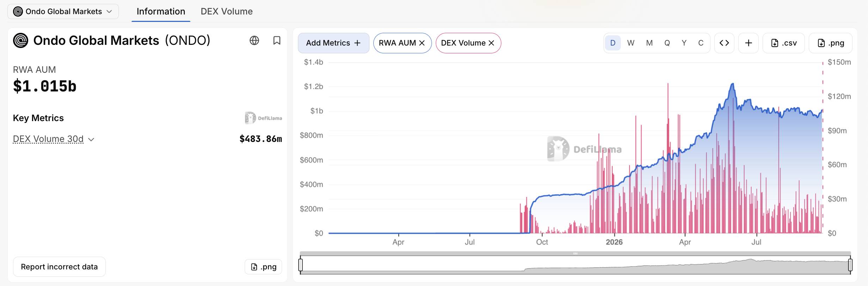Download Key Metrics panel as .png
This screenshot has width=868, height=286.
[263, 267]
